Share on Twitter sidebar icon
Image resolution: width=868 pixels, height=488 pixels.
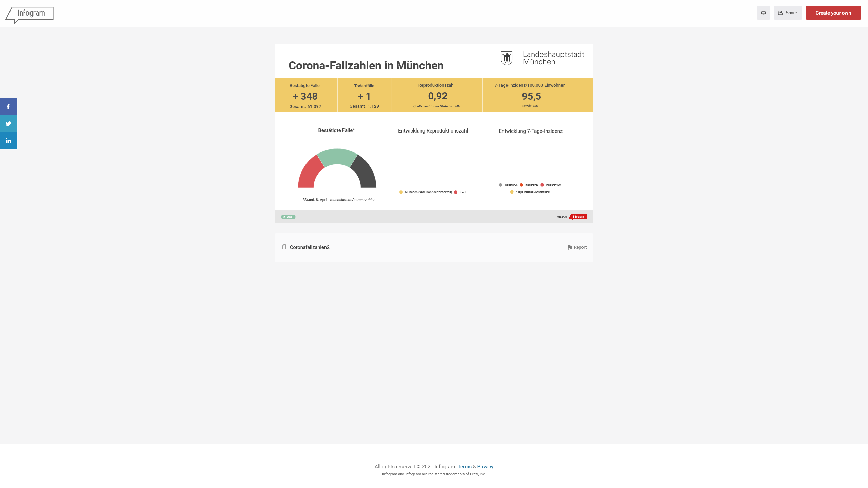click(8, 124)
